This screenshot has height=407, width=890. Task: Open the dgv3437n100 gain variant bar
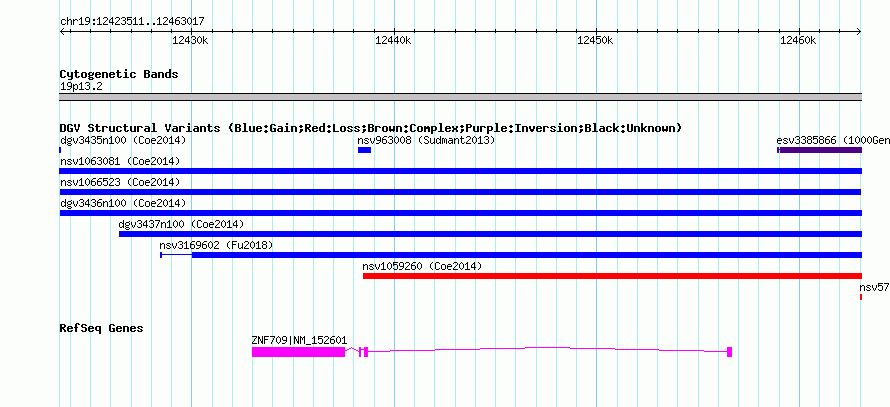(x=490, y=234)
